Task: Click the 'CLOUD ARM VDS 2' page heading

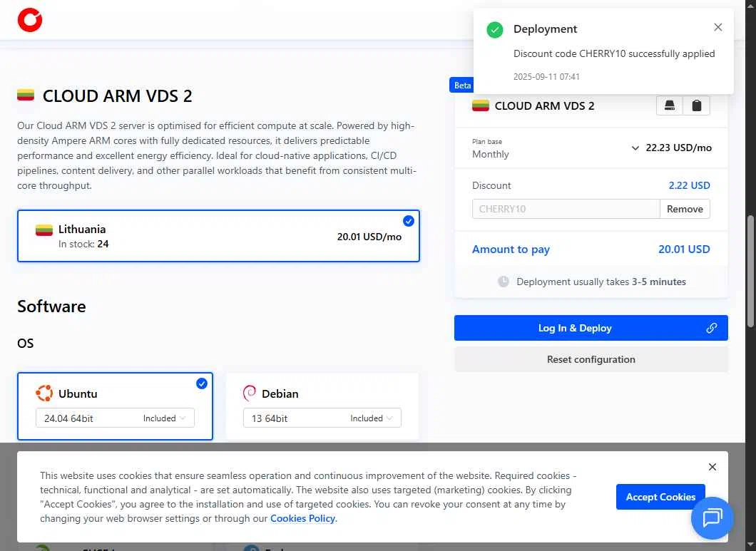Action: (117, 96)
